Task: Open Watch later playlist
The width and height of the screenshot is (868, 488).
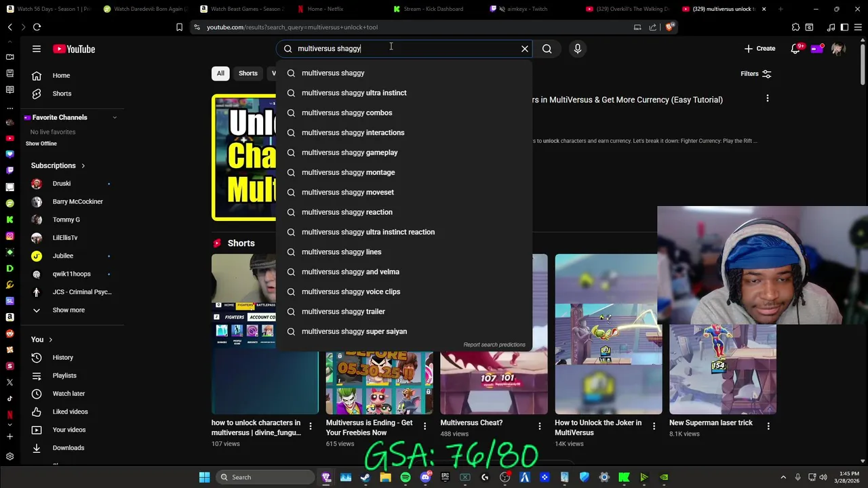Action: [68, 394]
